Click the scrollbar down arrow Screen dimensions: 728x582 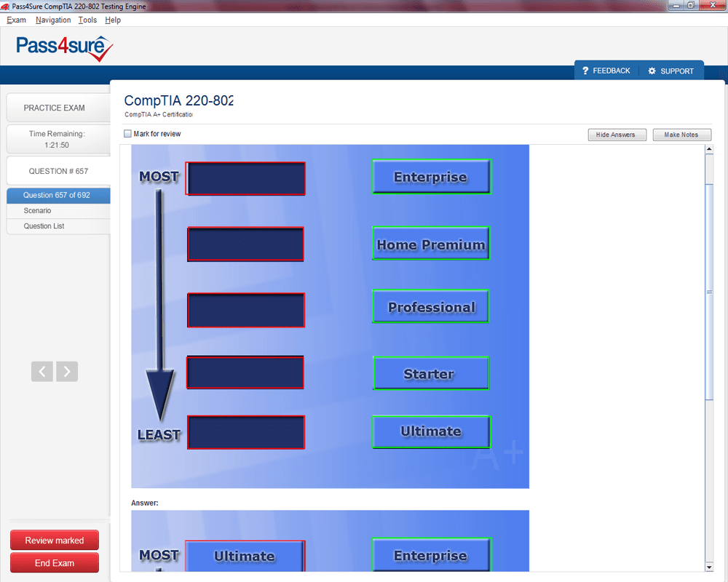pyautogui.click(x=709, y=567)
